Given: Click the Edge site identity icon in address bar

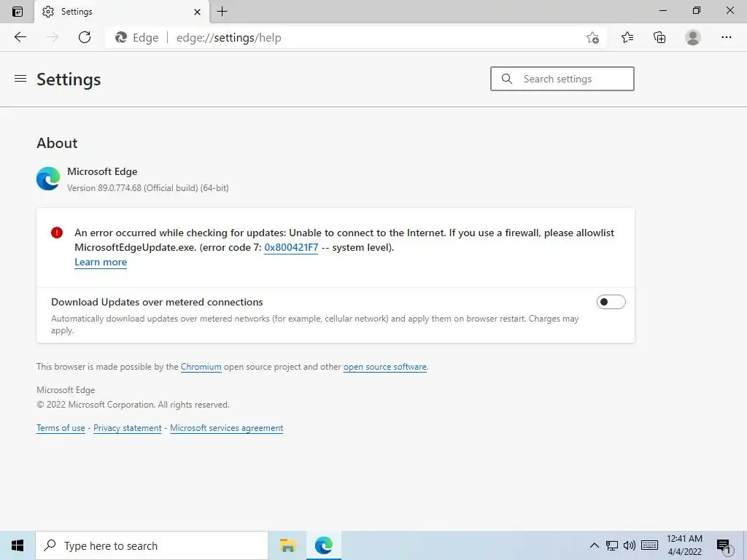Looking at the screenshot, I should (x=121, y=38).
